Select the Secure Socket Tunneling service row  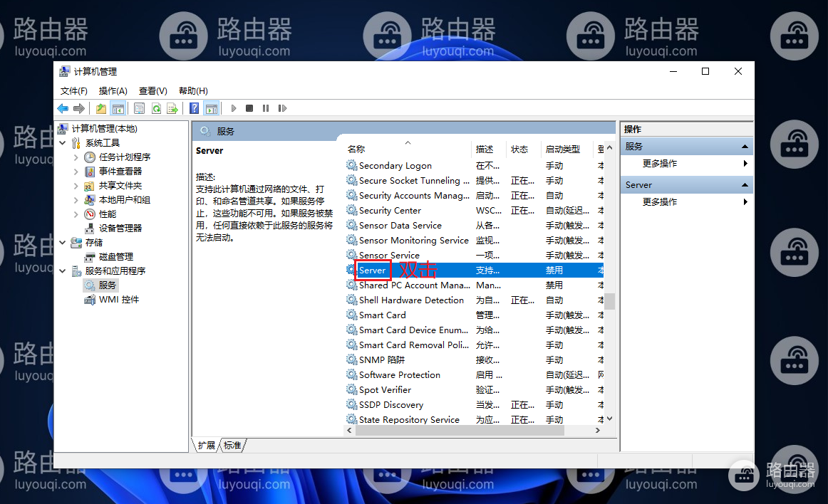(474, 181)
